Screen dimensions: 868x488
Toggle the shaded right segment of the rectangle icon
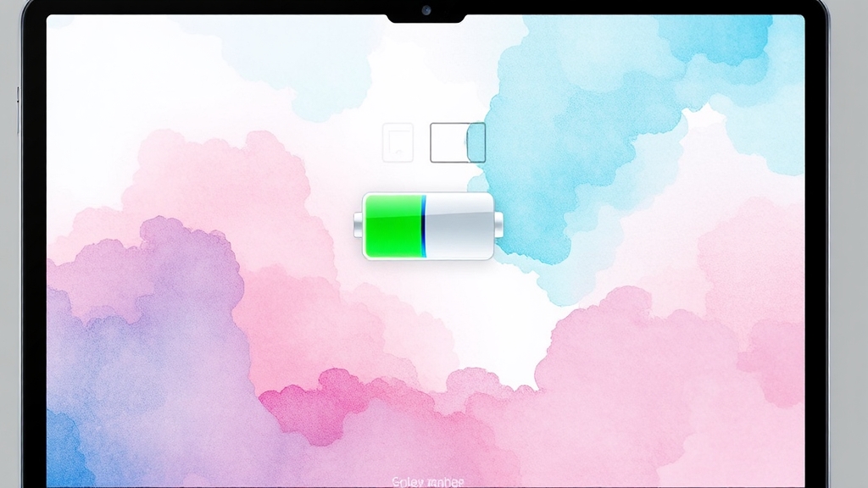pyautogui.click(x=476, y=142)
